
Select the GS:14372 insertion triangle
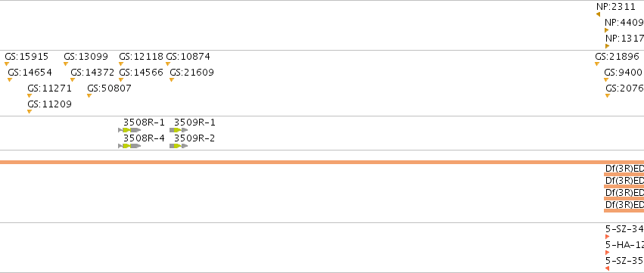tap(73, 80)
